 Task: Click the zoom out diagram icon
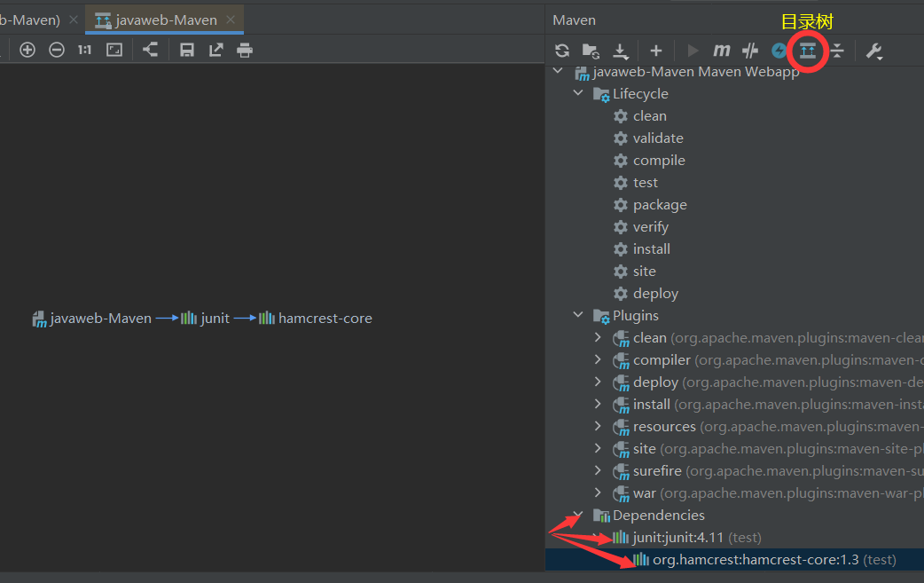click(57, 50)
